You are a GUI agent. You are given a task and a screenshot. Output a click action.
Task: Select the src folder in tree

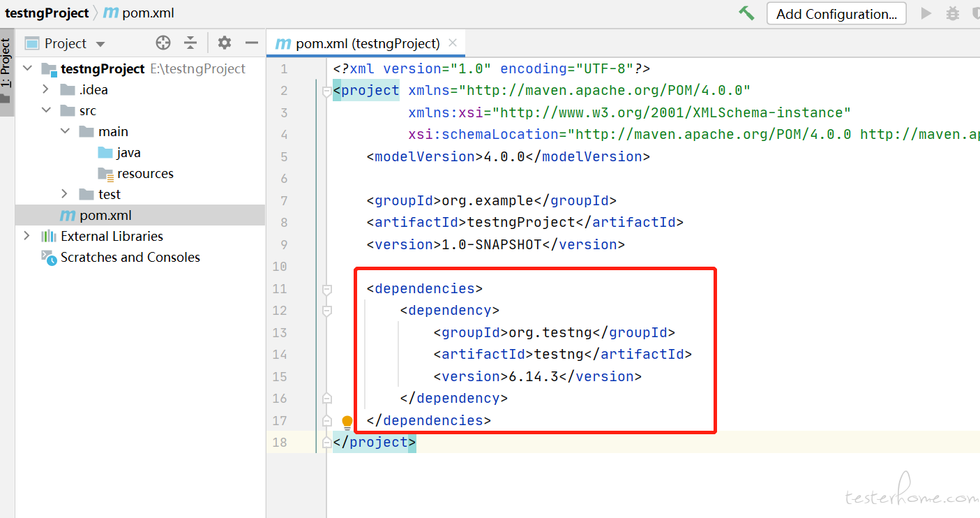pos(88,110)
